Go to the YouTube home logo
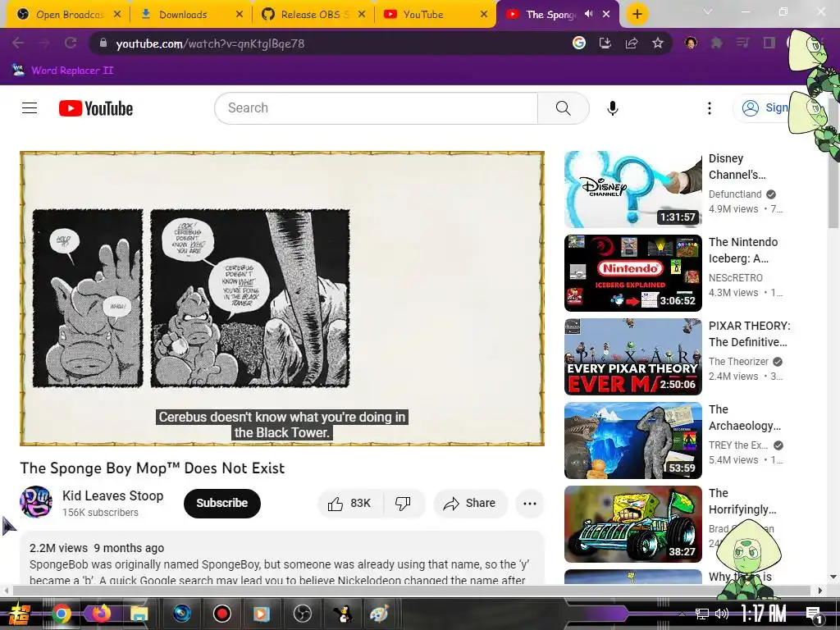 tap(96, 108)
